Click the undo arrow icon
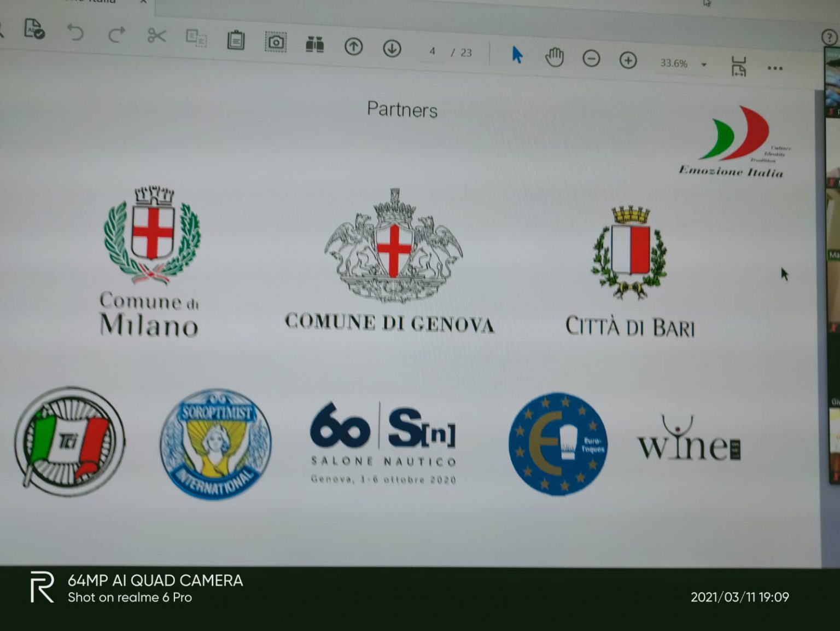The height and width of the screenshot is (631, 840). click(75, 33)
